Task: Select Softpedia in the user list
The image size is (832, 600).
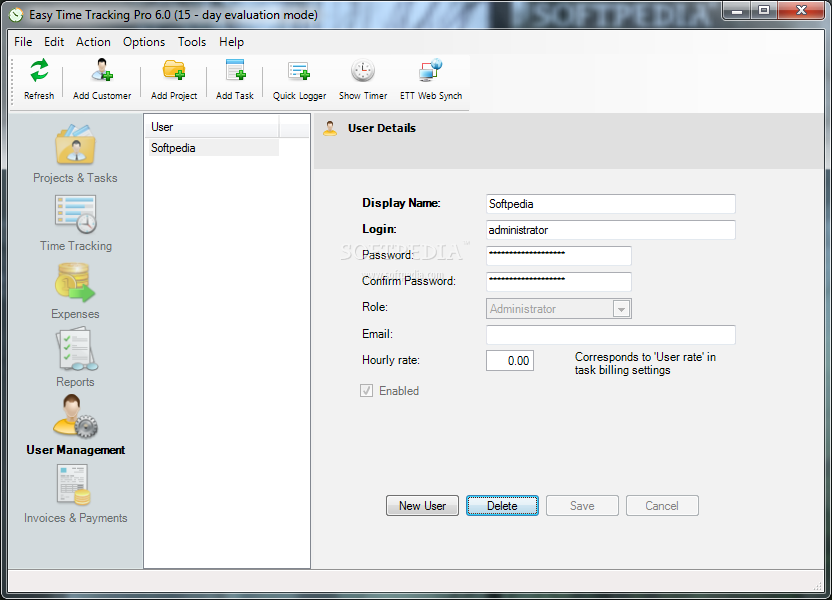Action: click(212, 147)
